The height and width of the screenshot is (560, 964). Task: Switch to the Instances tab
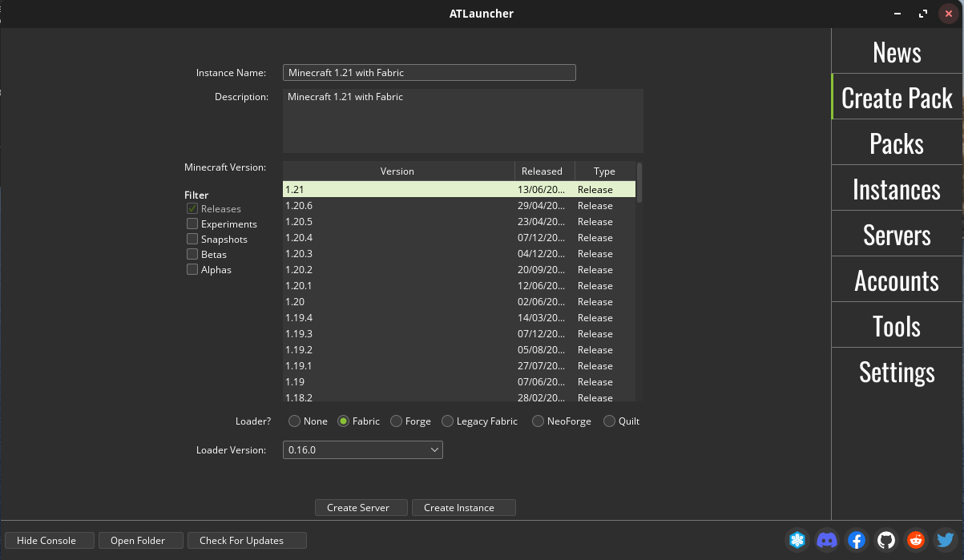pyautogui.click(x=897, y=188)
